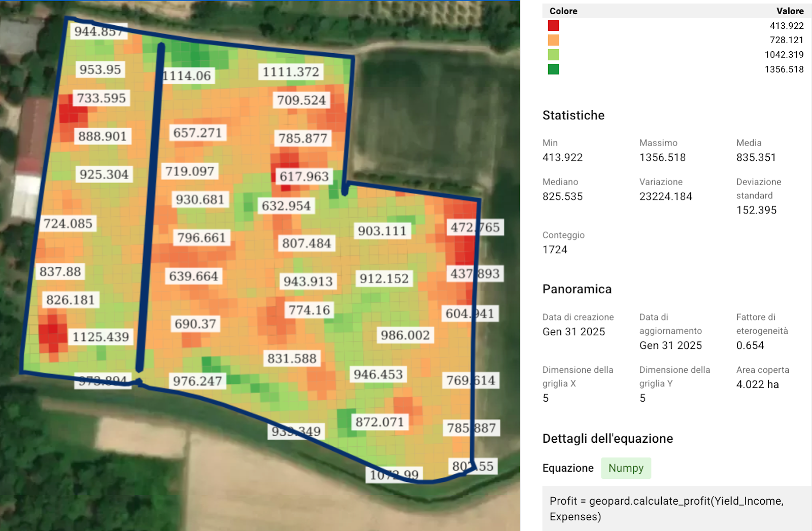This screenshot has width=812, height=531.
Task: Click the Dettagli dell'equazione heading
Action: click(x=607, y=439)
